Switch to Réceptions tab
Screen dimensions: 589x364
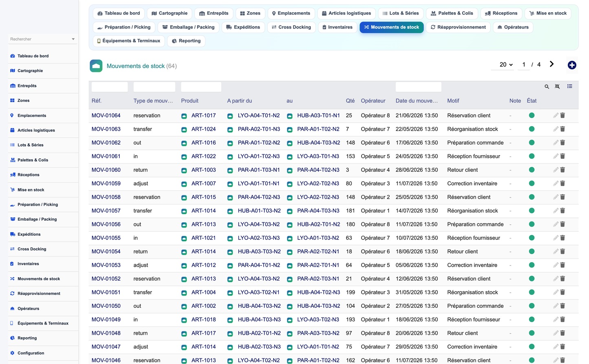point(501,13)
